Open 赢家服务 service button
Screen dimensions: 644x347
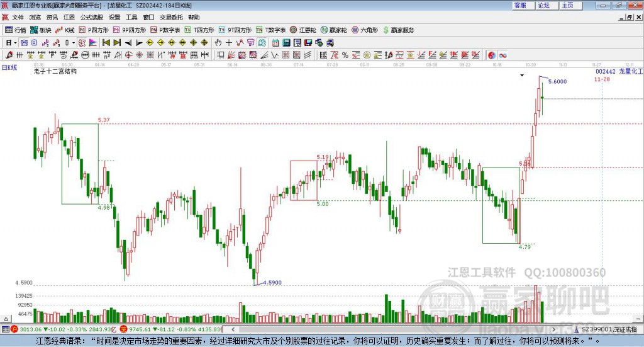pos(398,30)
